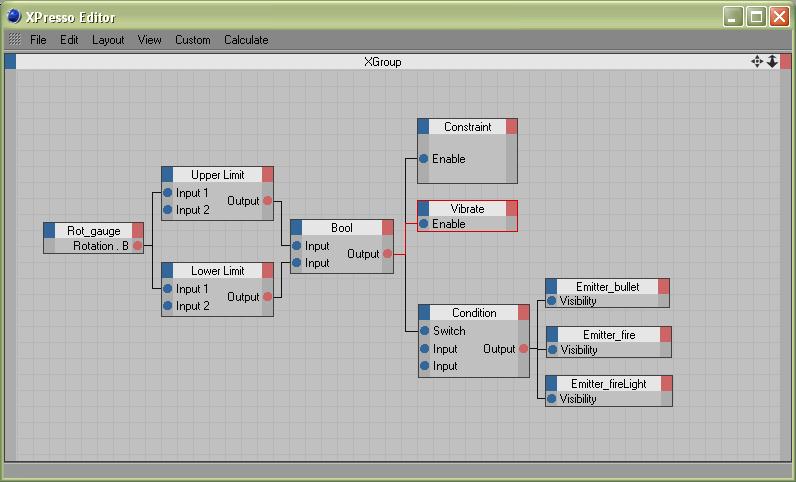Click the Lower Limit node's blue input square
Screen dimensions: 796x482
click(167, 271)
